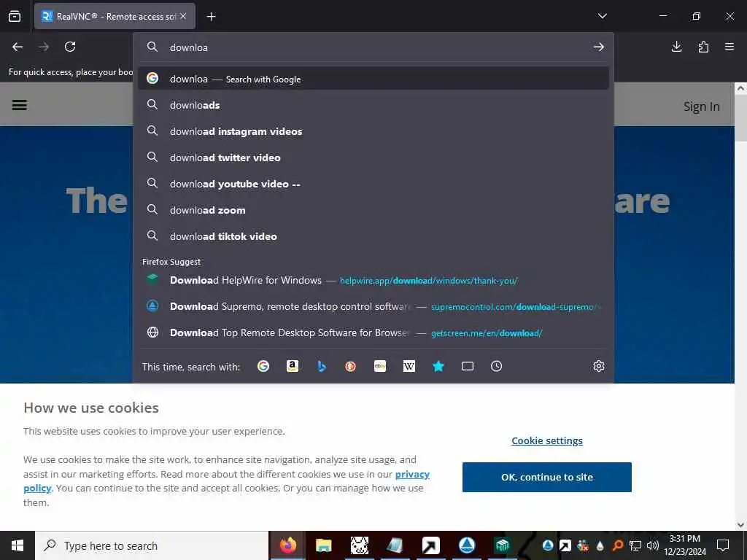
Task: Select 'downloa — Search with Google' suggestion
Action: (373, 79)
